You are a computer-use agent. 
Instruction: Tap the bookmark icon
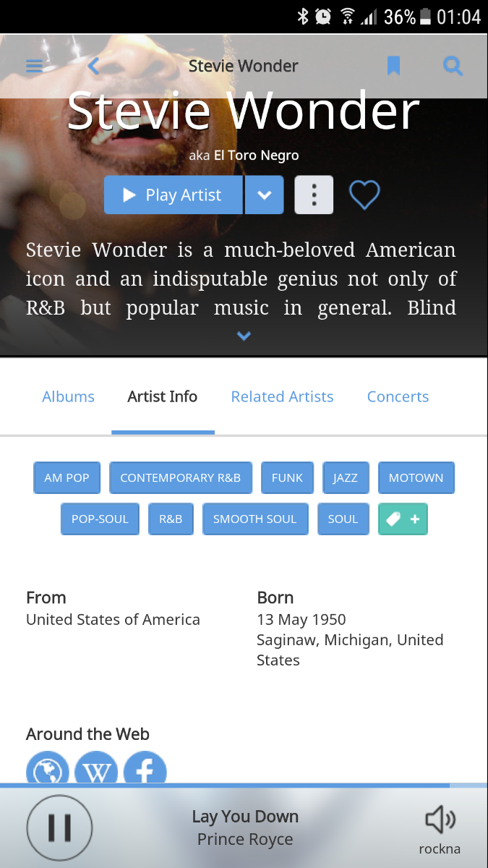point(393,67)
